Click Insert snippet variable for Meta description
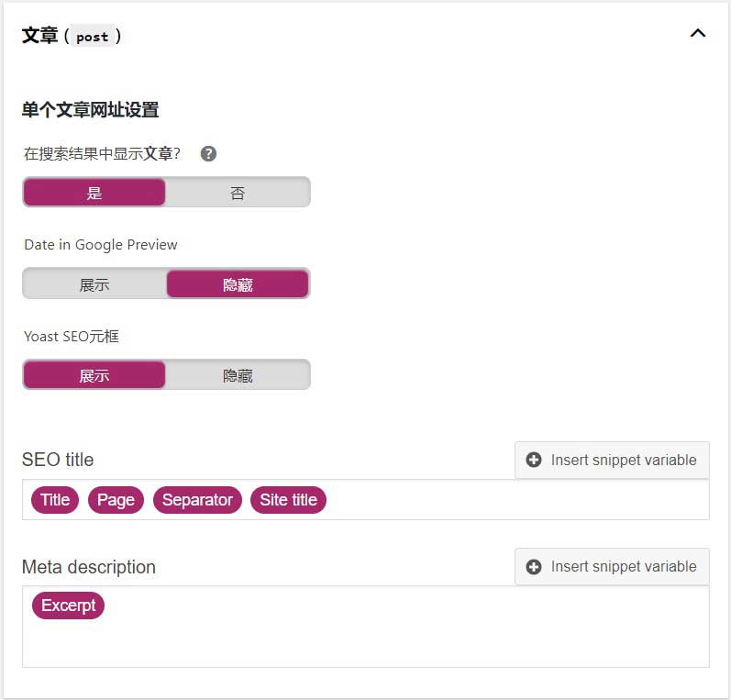Screen dimensions: 731x700 (612, 566)
